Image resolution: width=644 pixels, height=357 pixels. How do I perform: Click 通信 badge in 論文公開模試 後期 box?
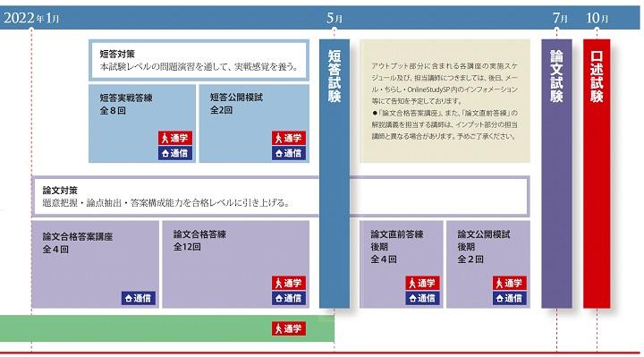click(x=510, y=298)
